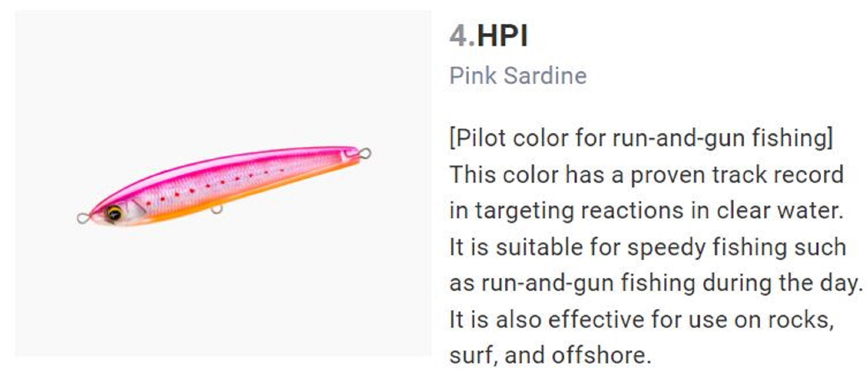The height and width of the screenshot is (384, 868).
Task: Click the "suitable for speedy fishing such" line
Action: pyautogui.click(x=648, y=247)
